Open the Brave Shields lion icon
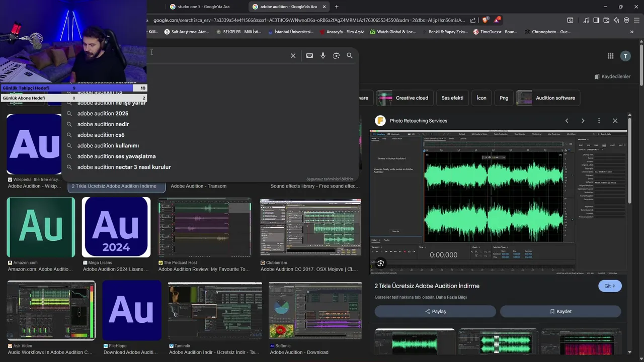 [485, 20]
